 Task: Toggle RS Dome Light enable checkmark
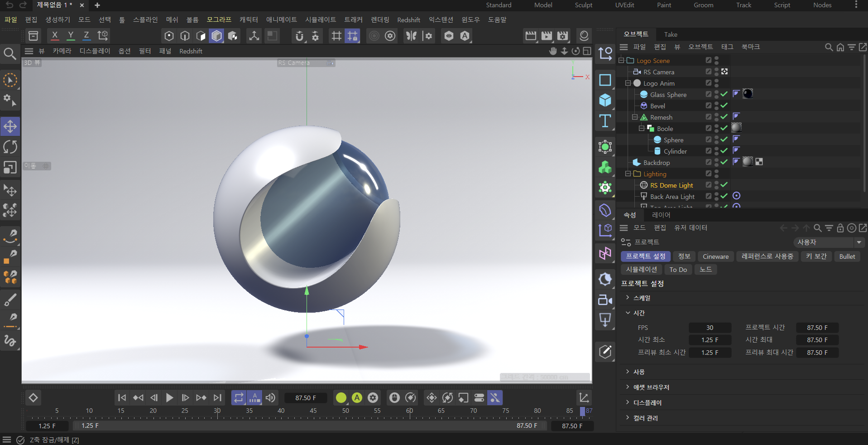(x=724, y=185)
